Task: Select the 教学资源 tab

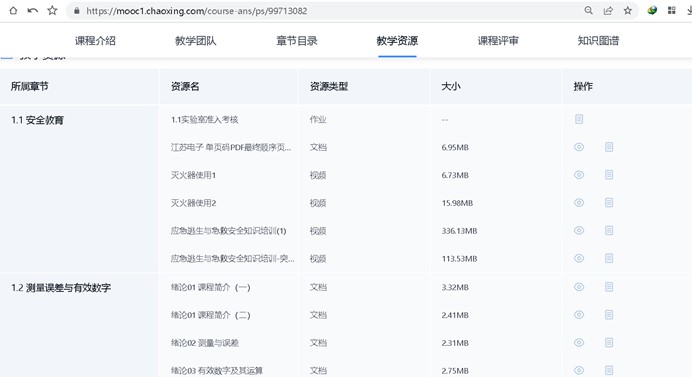Action: (x=397, y=41)
